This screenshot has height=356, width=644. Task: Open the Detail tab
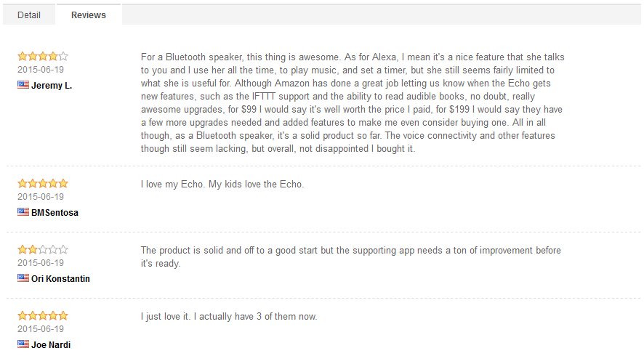pyautogui.click(x=29, y=15)
